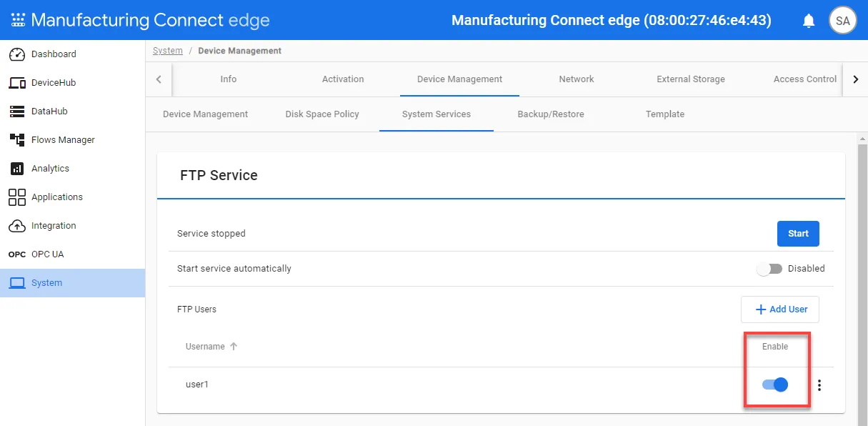Click the app logo dots icon
Image resolution: width=868 pixels, height=426 pixels.
tap(18, 20)
